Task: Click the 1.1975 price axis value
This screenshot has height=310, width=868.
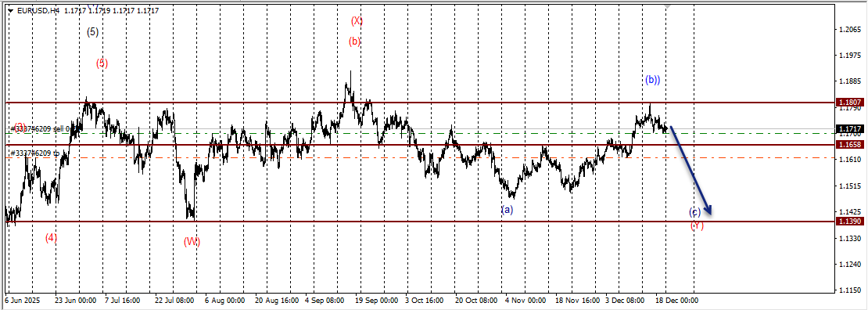Action: click(850, 55)
